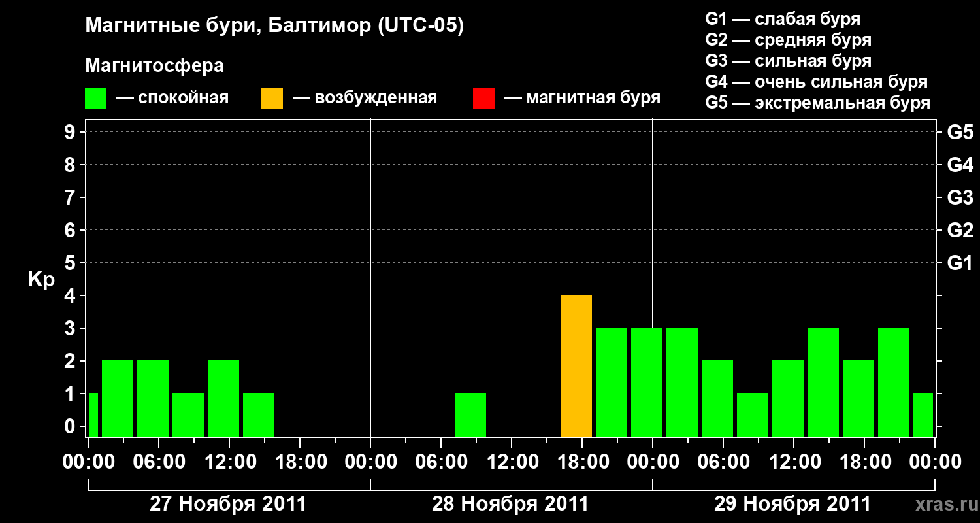This screenshot has width=980, height=523.
Task: Click the '12:00' time label for 27 November
Action: tap(230, 462)
